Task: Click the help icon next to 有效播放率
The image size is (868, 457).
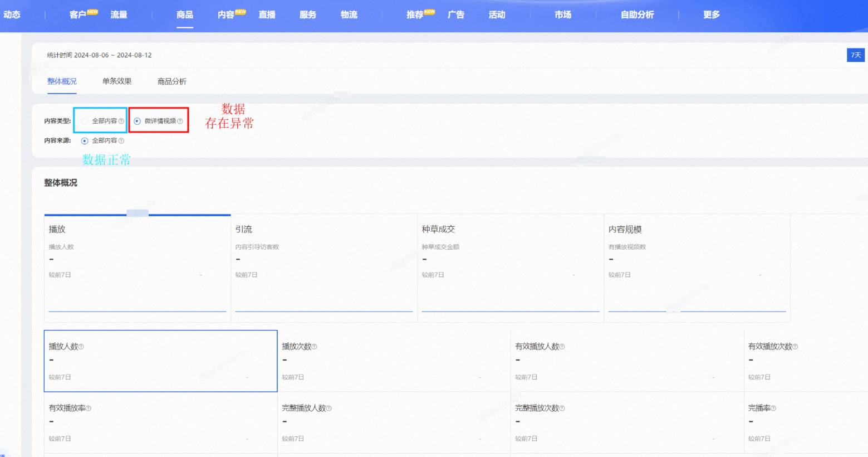Action: tap(89, 409)
